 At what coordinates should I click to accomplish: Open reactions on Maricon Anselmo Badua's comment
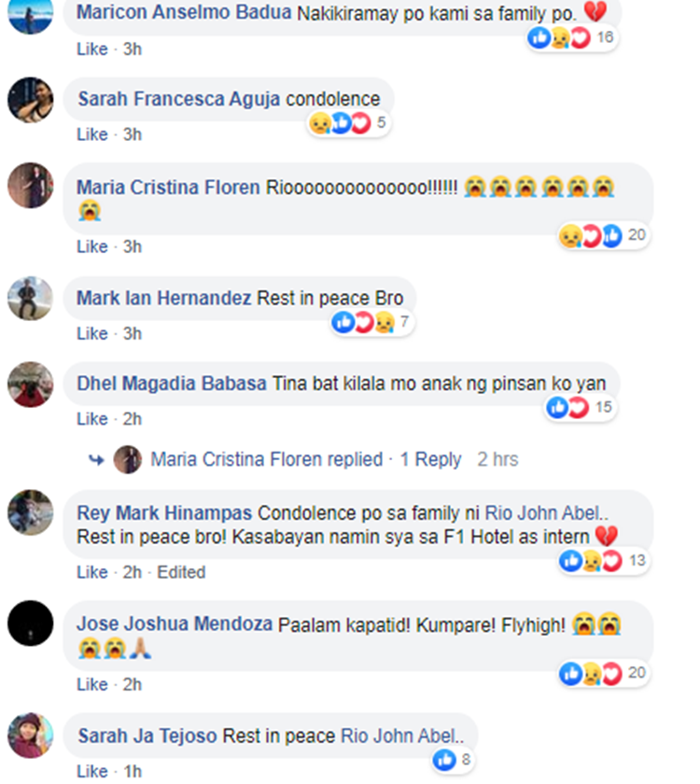572,37
